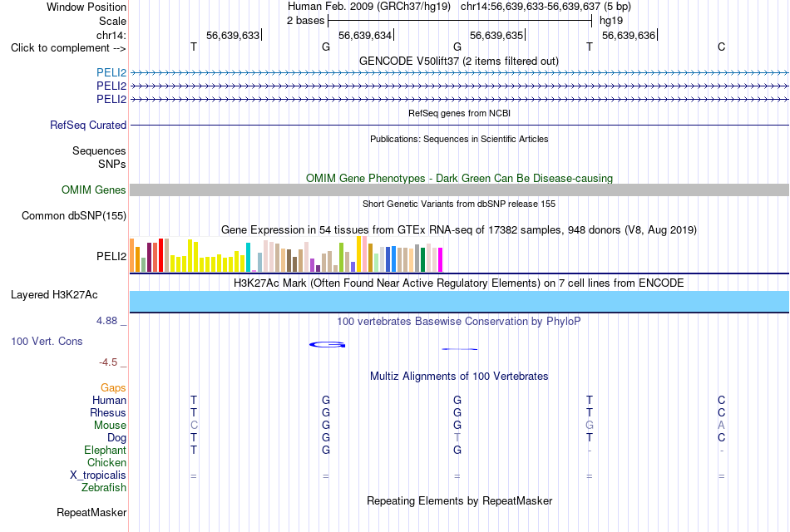Click the Chicken species label

pyautogui.click(x=106, y=462)
